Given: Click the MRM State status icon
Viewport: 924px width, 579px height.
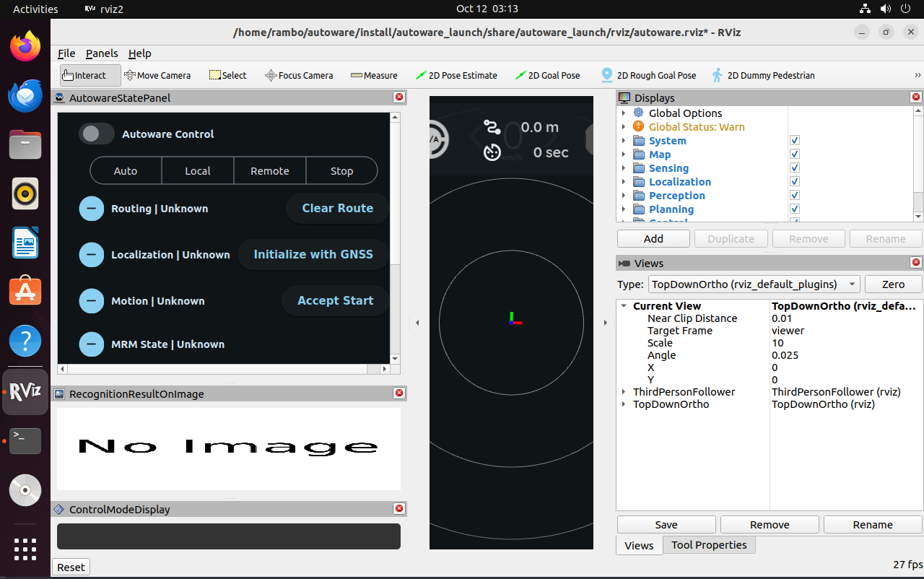Looking at the screenshot, I should click(x=91, y=344).
